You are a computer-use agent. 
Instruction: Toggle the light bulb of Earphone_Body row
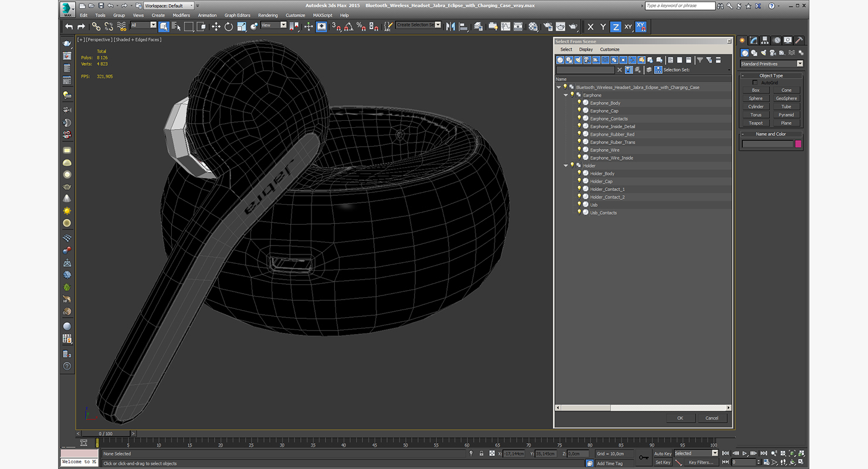[x=579, y=103]
